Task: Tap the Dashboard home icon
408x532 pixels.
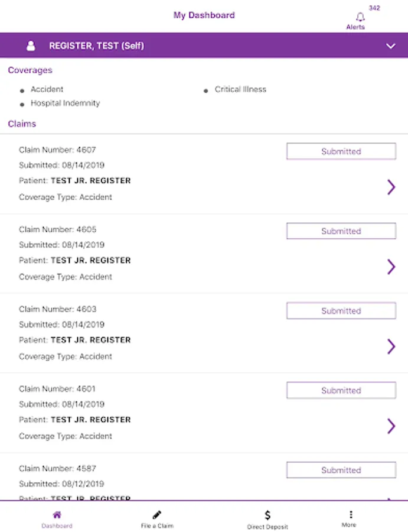Action: [x=57, y=515]
